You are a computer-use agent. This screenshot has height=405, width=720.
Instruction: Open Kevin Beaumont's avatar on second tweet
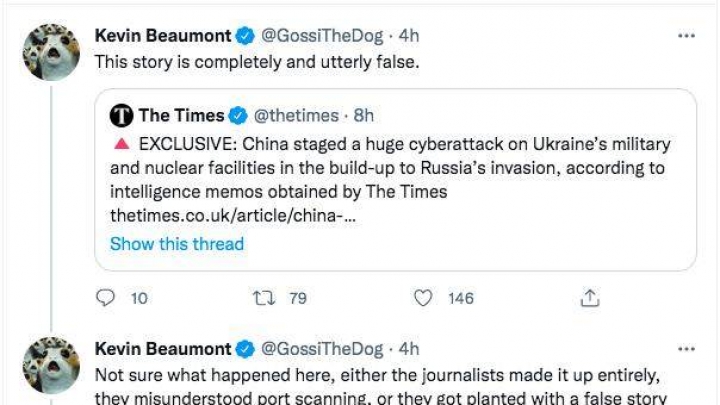pyautogui.click(x=51, y=366)
